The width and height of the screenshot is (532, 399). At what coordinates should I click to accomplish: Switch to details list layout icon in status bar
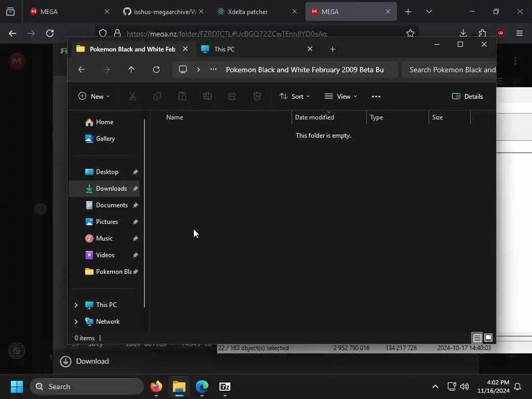pos(477,338)
